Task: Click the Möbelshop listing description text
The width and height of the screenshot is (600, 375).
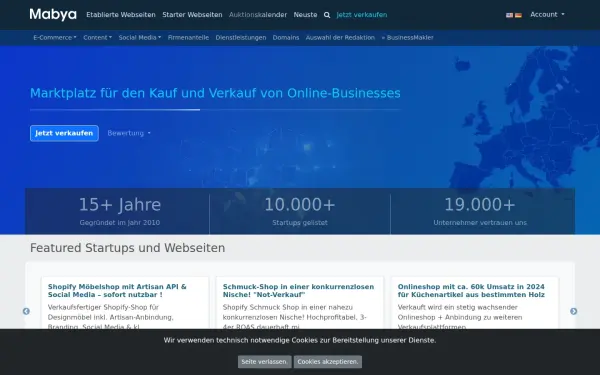Action: tap(111, 316)
